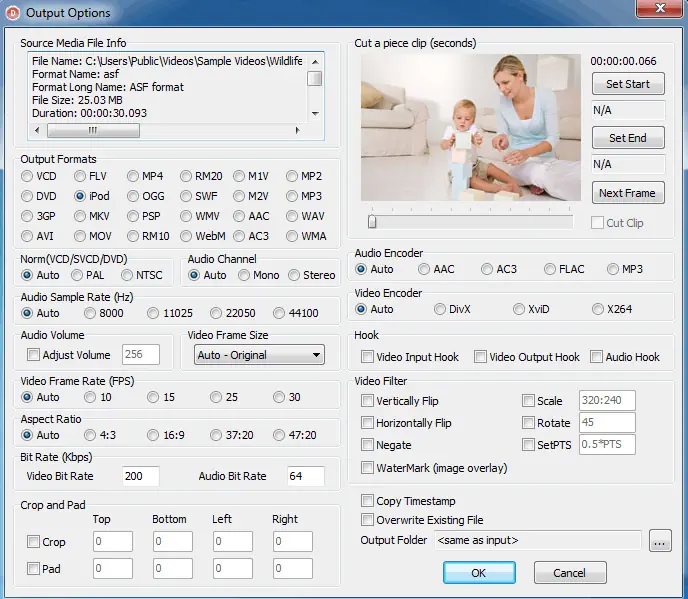The height and width of the screenshot is (599, 688).
Task: Choose AVI as output format
Action: [x=27, y=236]
